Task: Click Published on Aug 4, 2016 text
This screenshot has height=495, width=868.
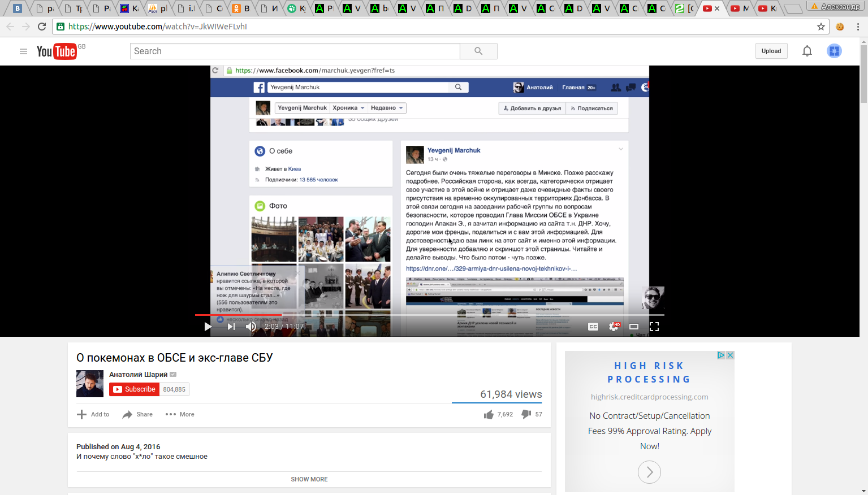Action: (x=118, y=446)
